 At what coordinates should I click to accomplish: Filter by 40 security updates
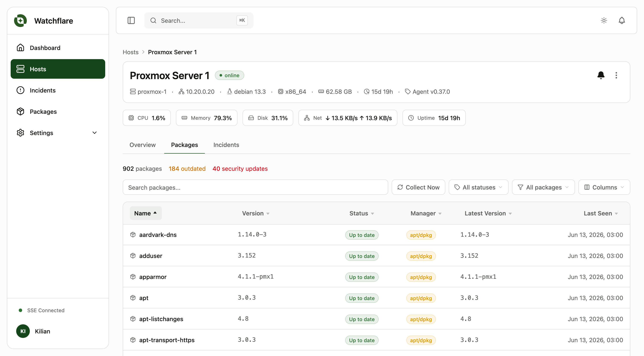240,168
